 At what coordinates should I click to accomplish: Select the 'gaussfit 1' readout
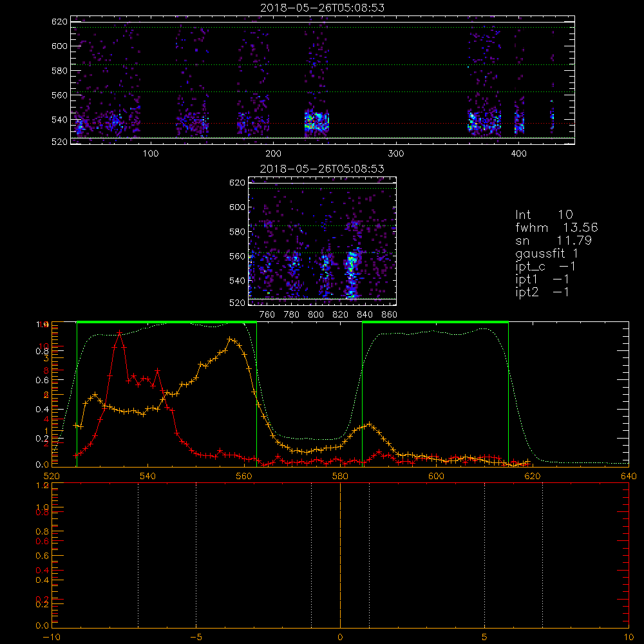coord(547,253)
